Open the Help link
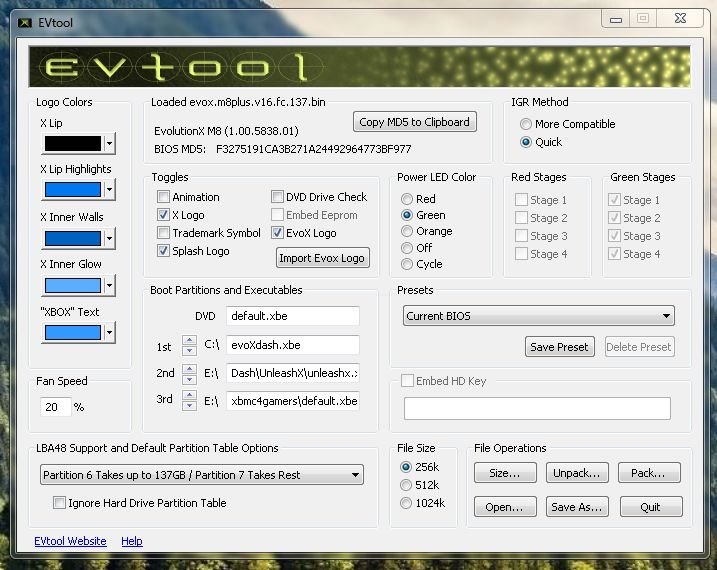The width and height of the screenshot is (717, 570). [132, 541]
